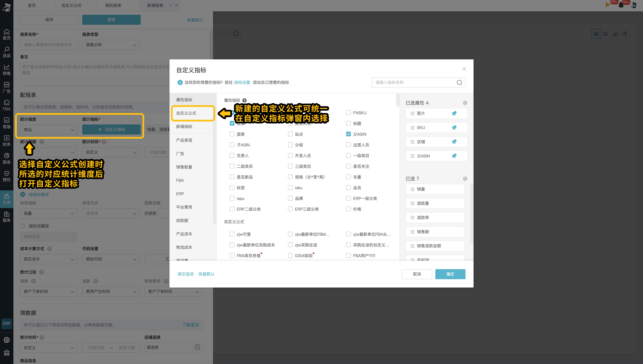Click the 已选 list scrollbar
This screenshot has width=643, height=364.
click(471, 214)
